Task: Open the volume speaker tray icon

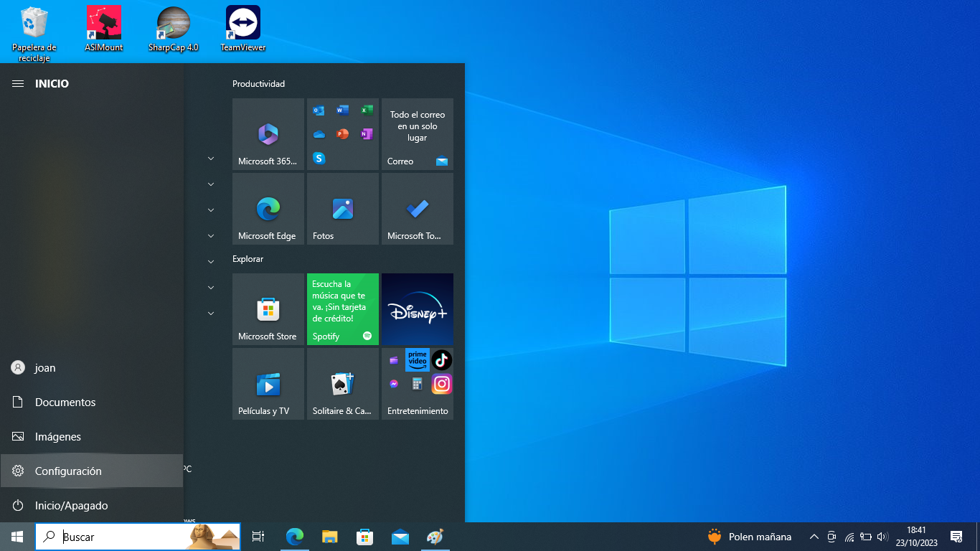Action: [882, 537]
